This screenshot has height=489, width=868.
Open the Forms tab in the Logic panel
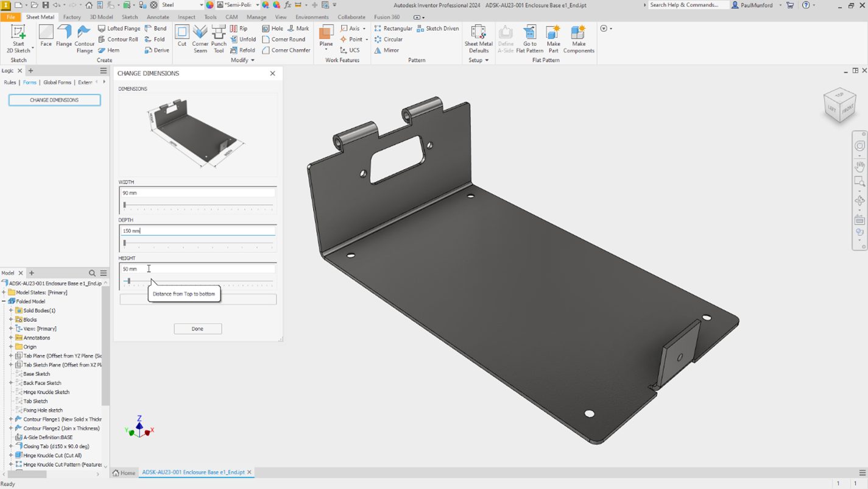click(29, 82)
